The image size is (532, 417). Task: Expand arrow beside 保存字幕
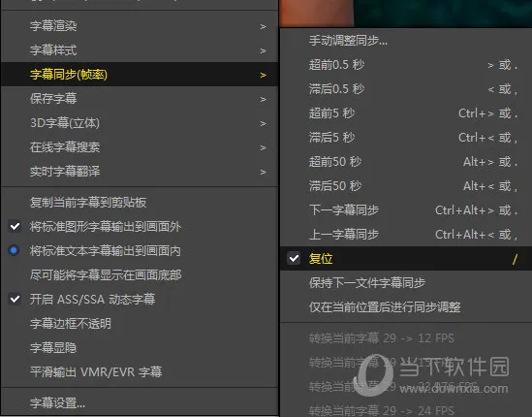point(263,99)
